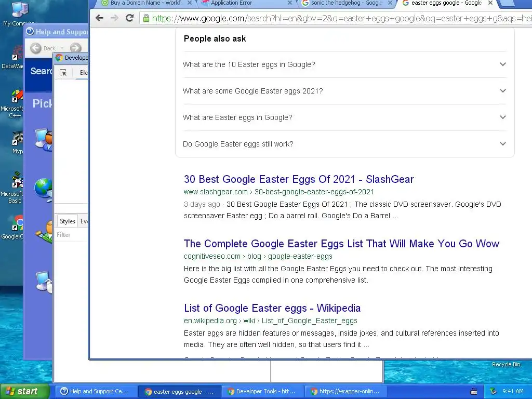Switch to wrapper-online taskbar button
Screen dimensions: 532x399
coord(346,392)
